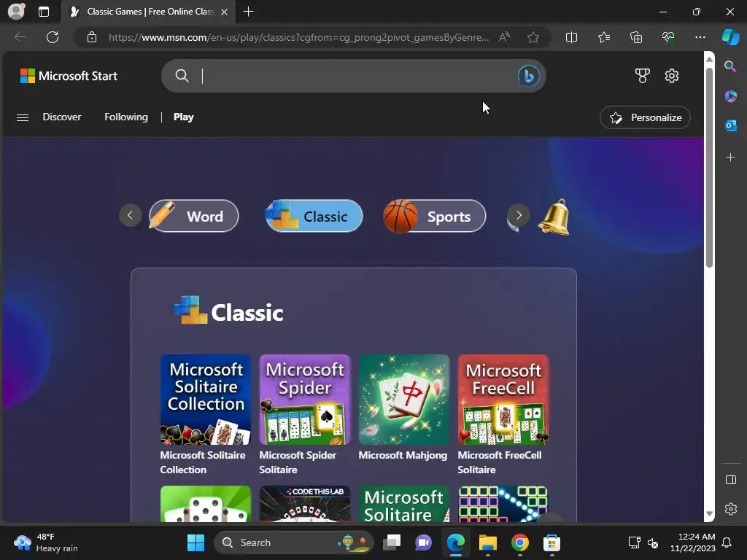
Task: Open the Windows Start menu
Action: pos(196,542)
